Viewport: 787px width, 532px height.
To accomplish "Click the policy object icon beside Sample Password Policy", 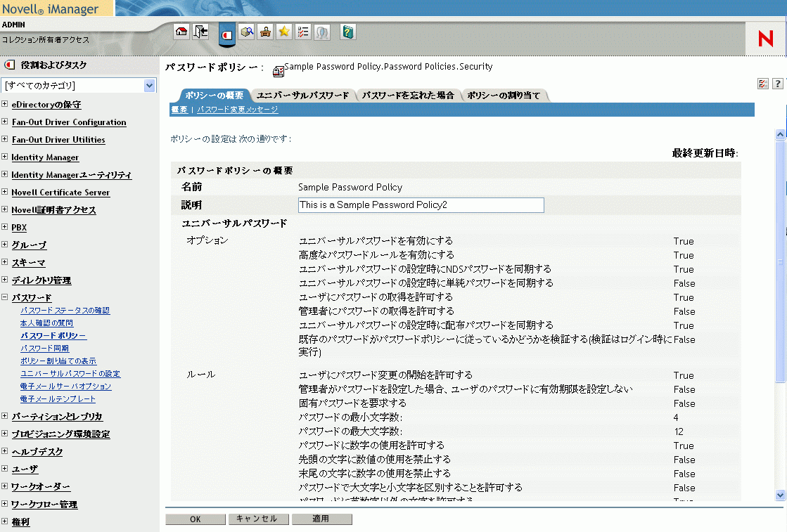I will 278,72.
